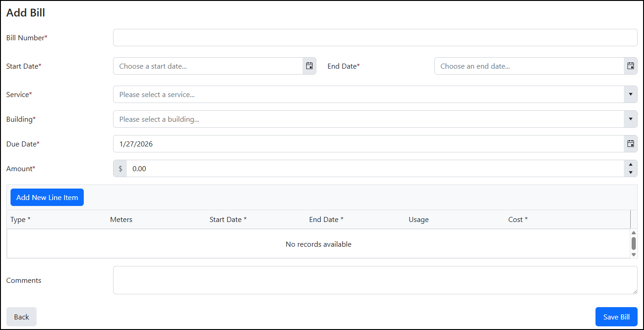Decrease Amount with the down arrow

[x=630, y=173]
